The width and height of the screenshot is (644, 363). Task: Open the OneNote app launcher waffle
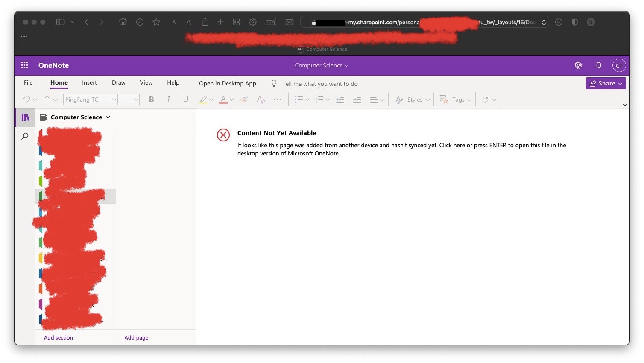pos(24,65)
